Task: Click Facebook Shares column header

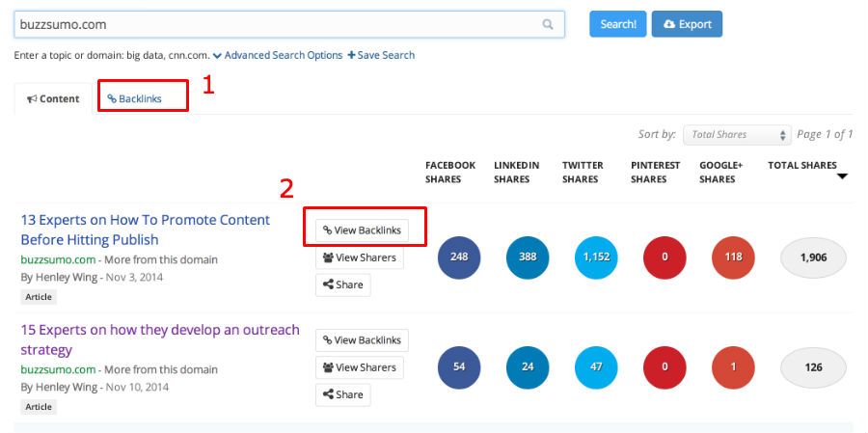Action: (450, 173)
